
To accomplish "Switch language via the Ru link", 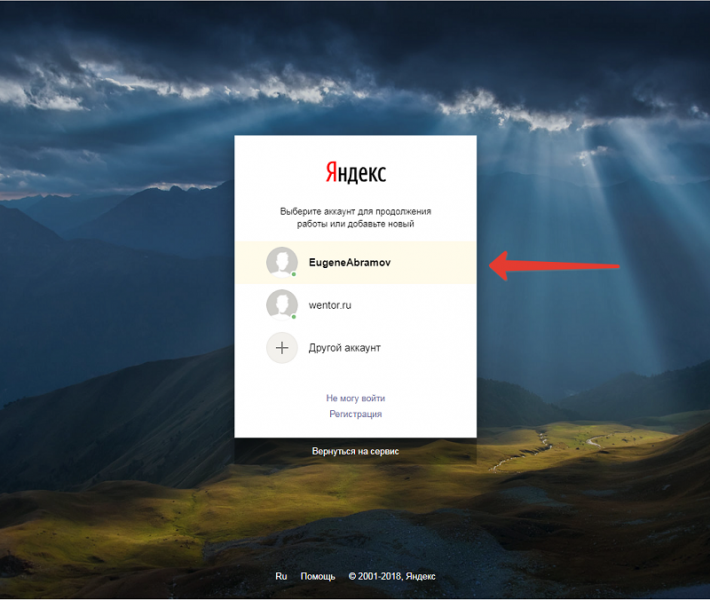I will click(x=281, y=576).
